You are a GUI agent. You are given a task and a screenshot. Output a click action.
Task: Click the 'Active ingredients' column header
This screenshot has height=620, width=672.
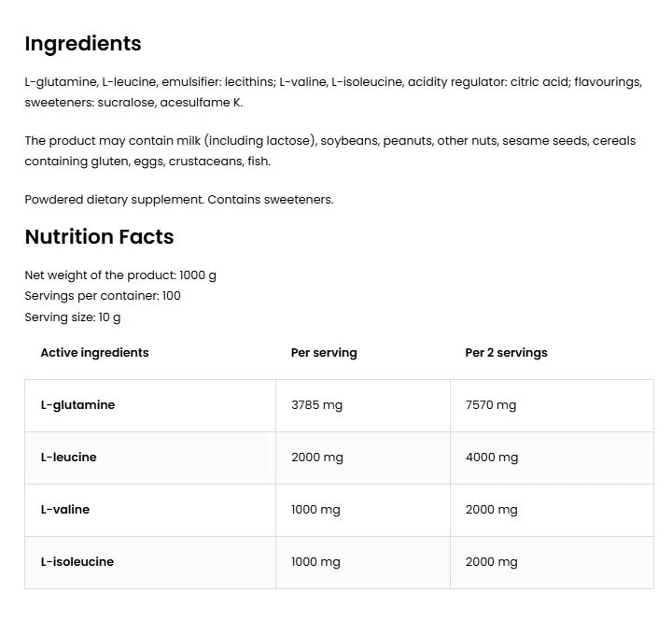click(x=94, y=353)
